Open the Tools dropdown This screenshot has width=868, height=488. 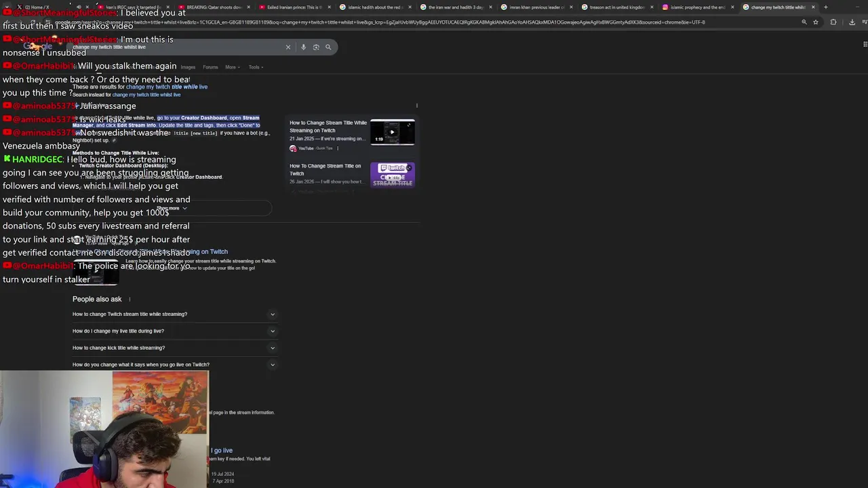click(256, 67)
